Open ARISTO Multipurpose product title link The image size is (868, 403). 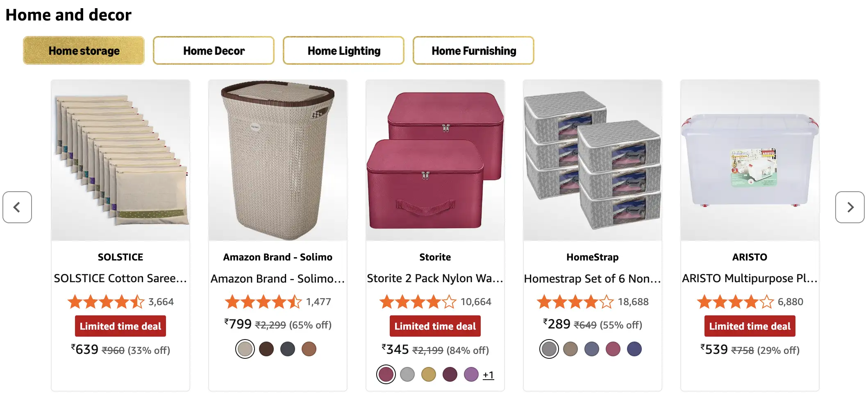(x=750, y=278)
